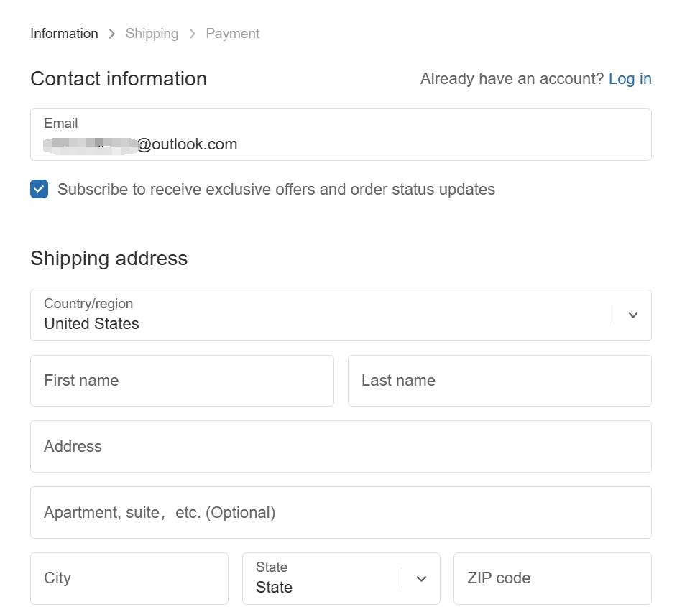Jump to the Payment breadcrumb step
The width and height of the screenshot is (700, 607).
[x=232, y=34]
